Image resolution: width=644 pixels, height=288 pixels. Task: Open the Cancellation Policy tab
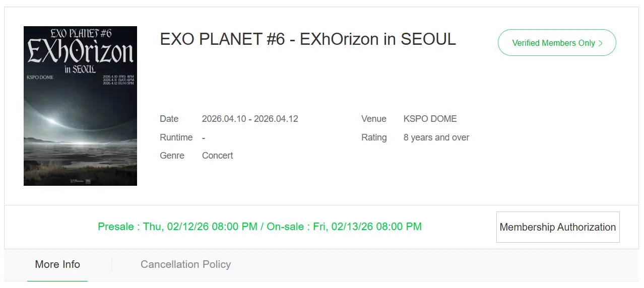click(185, 264)
